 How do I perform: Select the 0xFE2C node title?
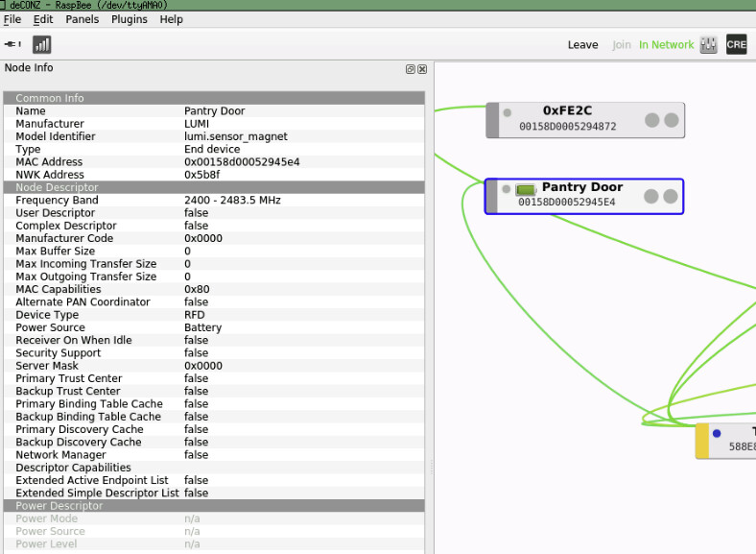(x=568, y=110)
